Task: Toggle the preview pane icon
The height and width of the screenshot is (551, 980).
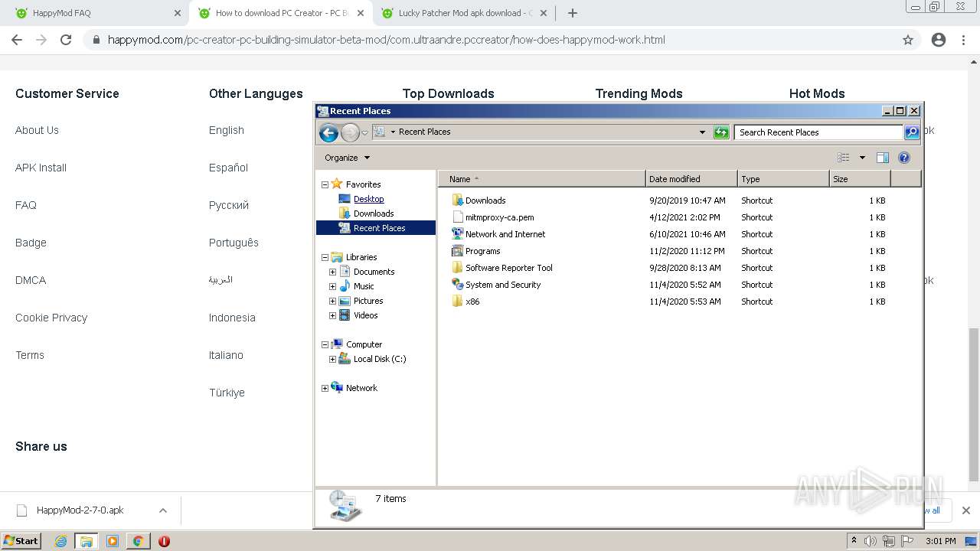Action: [882, 158]
